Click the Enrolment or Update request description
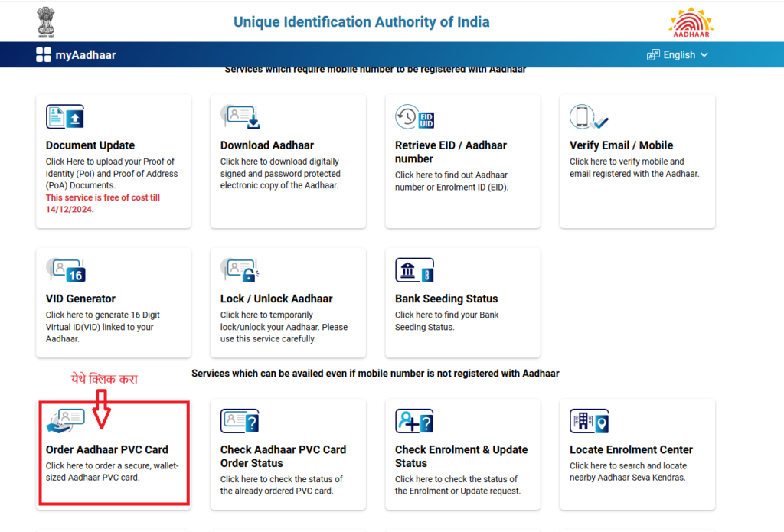 pos(458,485)
